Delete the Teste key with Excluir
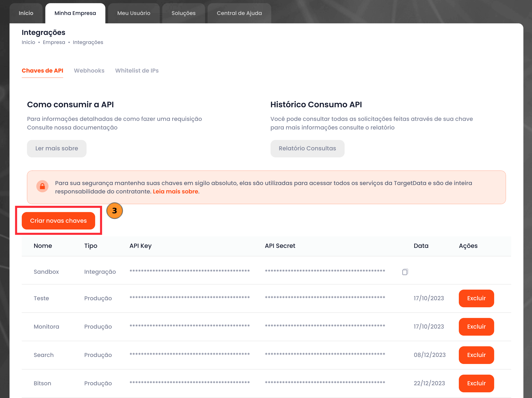 point(476,298)
